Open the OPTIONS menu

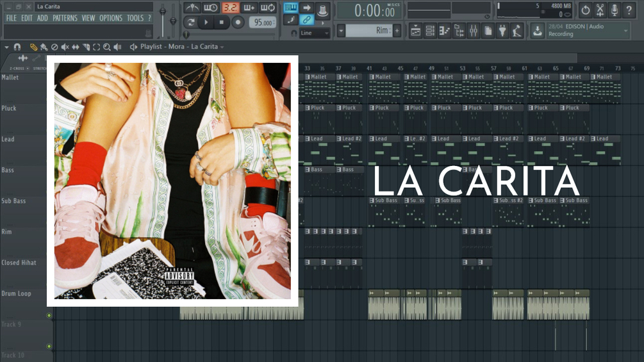tap(110, 18)
